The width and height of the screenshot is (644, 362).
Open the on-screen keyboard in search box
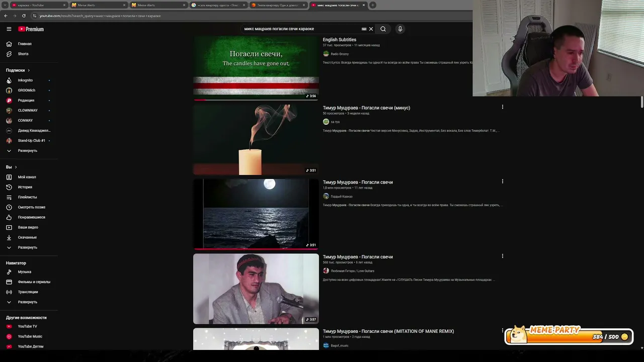pos(364,29)
